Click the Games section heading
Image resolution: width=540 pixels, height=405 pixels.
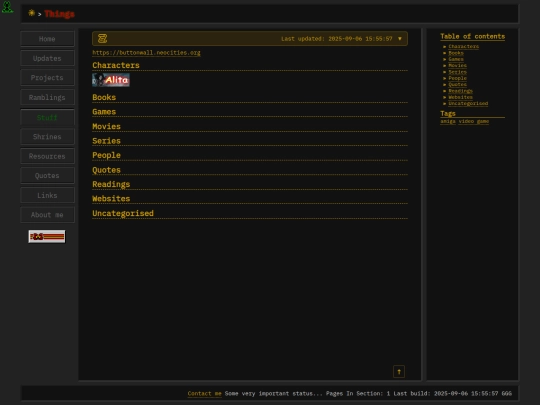[x=104, y=112]
